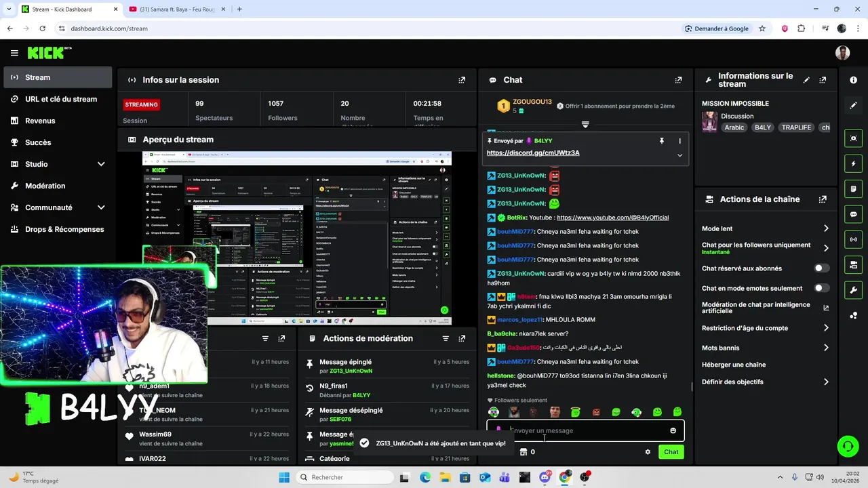The width and height of the screenshot is (868, 488).
Task: Unpin the pinned Discord message with pin icon
Action: tap(661, 141)
